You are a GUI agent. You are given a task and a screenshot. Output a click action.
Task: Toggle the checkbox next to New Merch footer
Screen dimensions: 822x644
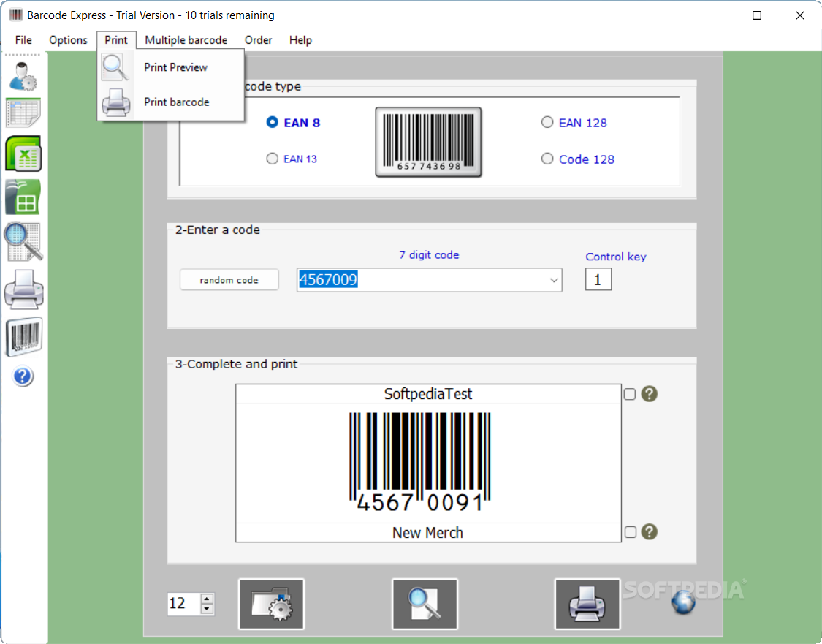pyautogui.click(x=630, y=532)
